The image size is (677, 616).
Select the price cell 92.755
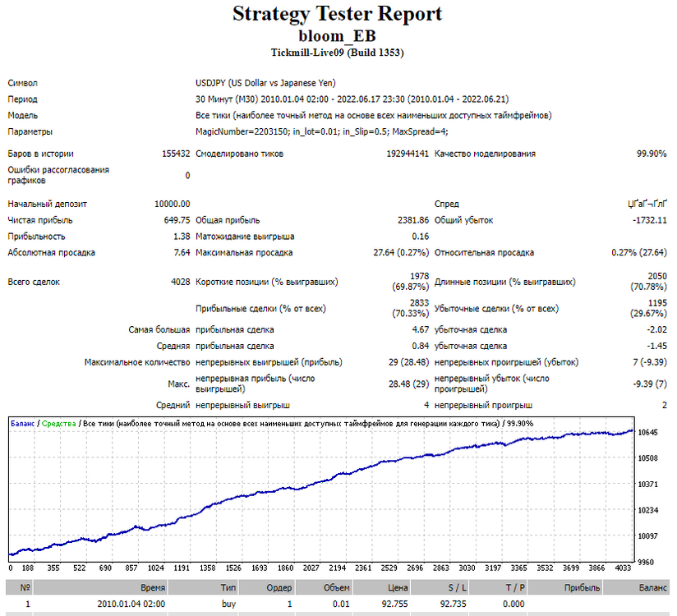click(x=394, y=604)
